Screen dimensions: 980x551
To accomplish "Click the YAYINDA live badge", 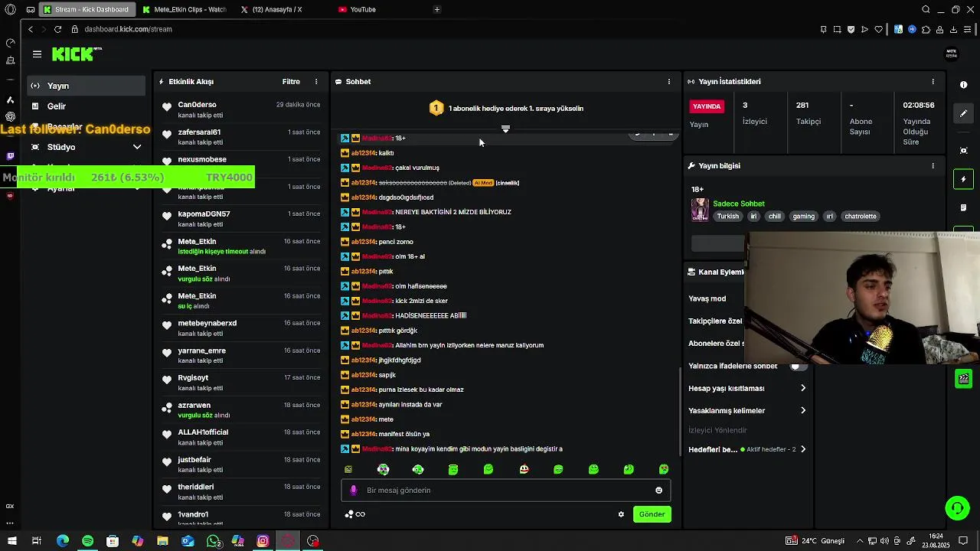I will click(707, 106).
